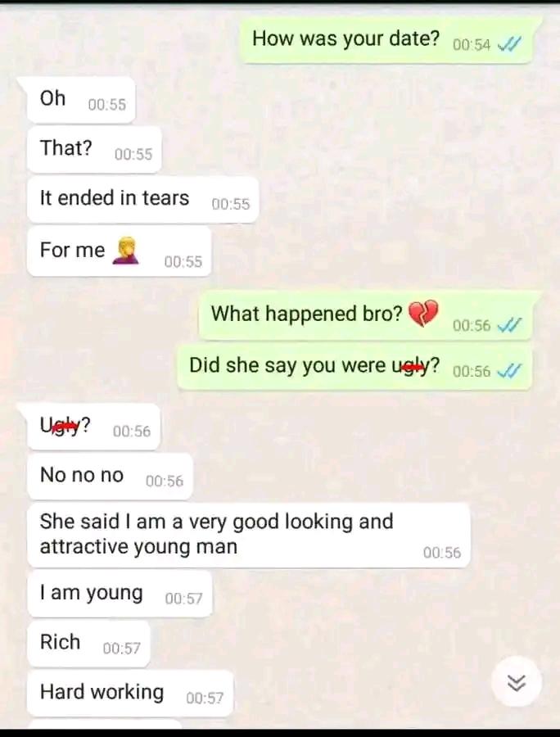Tap the 00:54 timestamp on first message

472,45
